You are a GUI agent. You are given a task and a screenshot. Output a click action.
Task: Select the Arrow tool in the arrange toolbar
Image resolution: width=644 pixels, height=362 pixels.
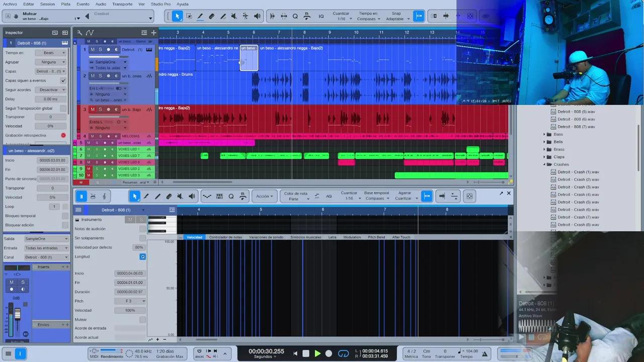[177, 16]
